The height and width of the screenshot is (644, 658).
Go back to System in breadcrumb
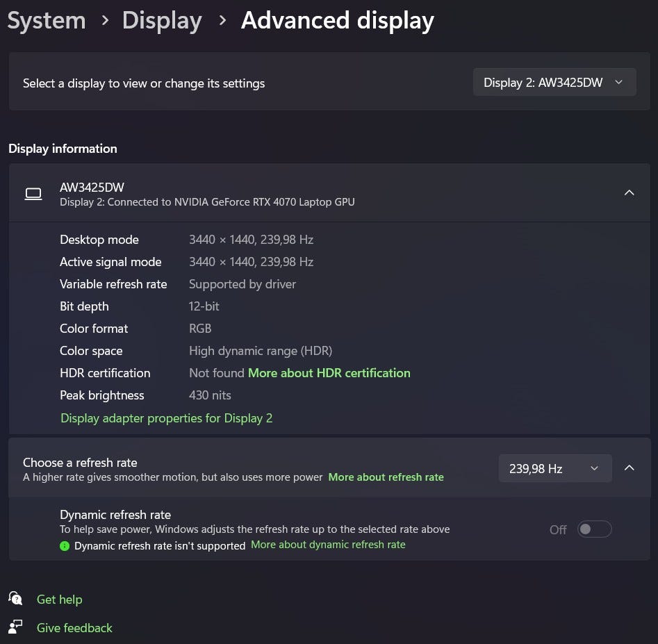47,20
